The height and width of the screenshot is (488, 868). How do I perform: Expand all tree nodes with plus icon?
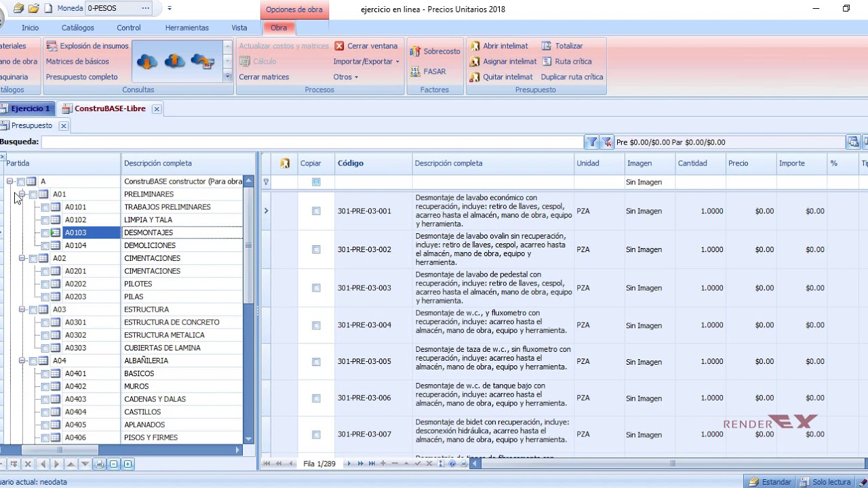[127, 464]
